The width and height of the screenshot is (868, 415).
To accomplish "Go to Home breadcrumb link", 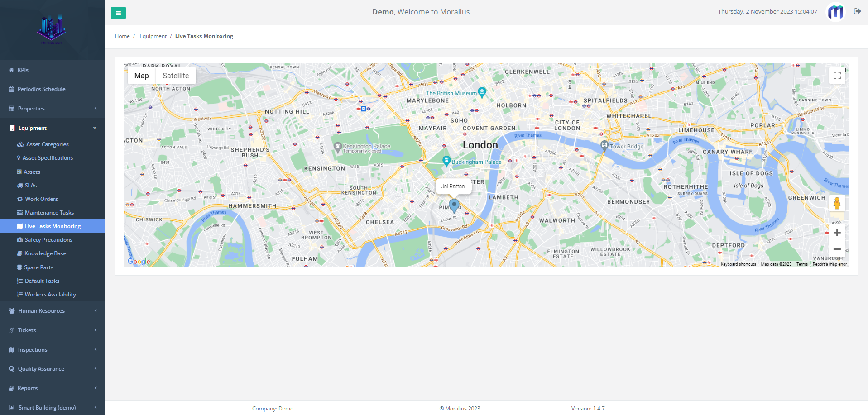I will click(122, 36).
